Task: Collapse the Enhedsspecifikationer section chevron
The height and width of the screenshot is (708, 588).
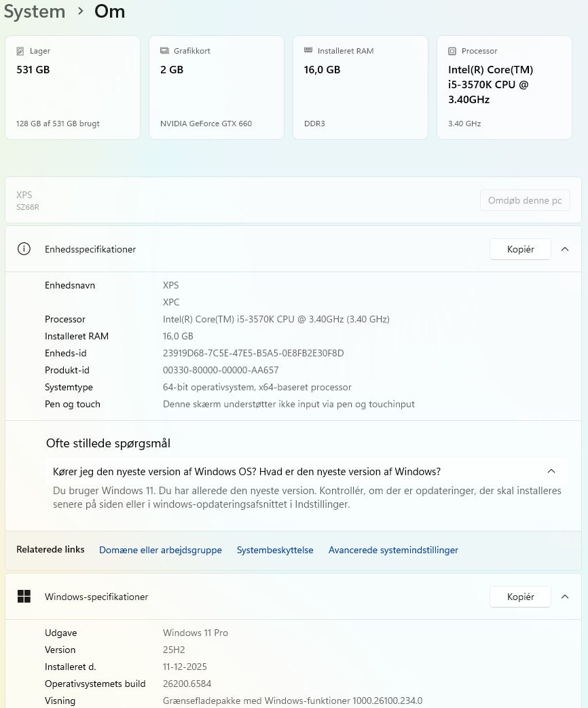Action: coord(565,249)
